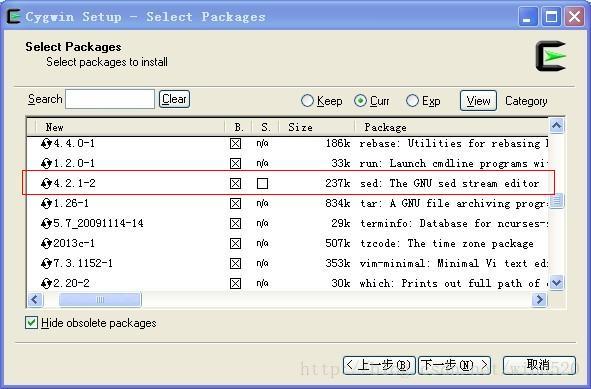Viewport: 591px width, 389px height.
Task: Select the Exp radio button
Action: point(412,101)
